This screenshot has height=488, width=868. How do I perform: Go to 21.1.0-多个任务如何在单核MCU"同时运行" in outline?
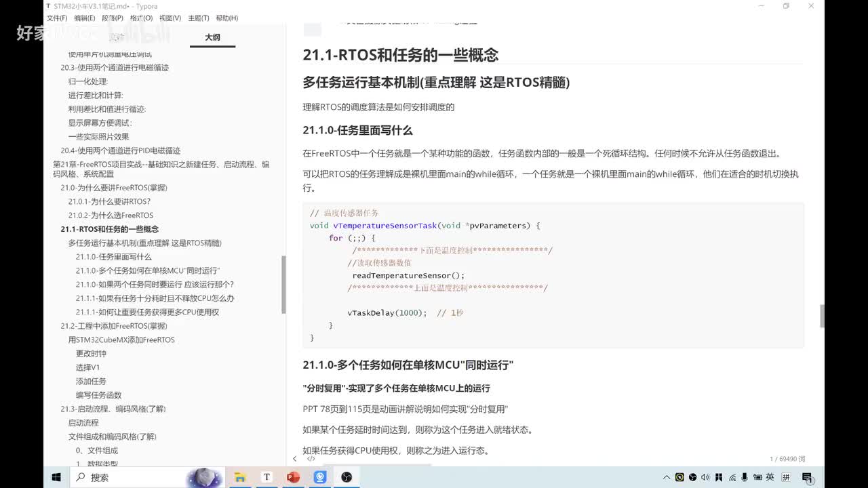click(x=148, y=270)
